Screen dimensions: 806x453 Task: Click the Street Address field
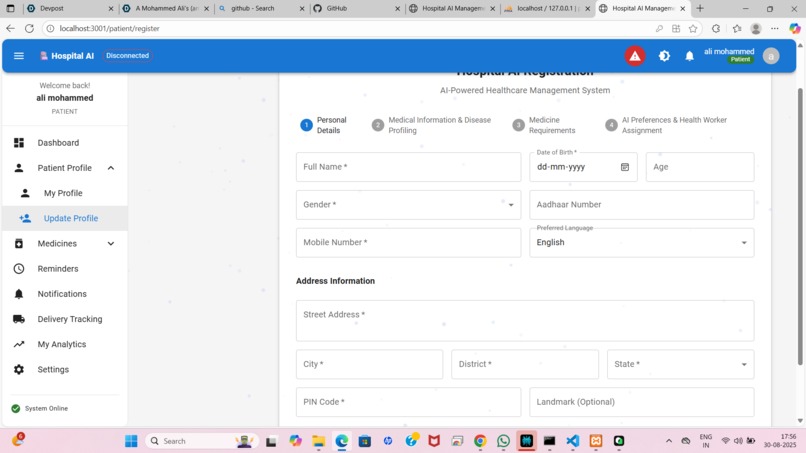click(525, 321)
